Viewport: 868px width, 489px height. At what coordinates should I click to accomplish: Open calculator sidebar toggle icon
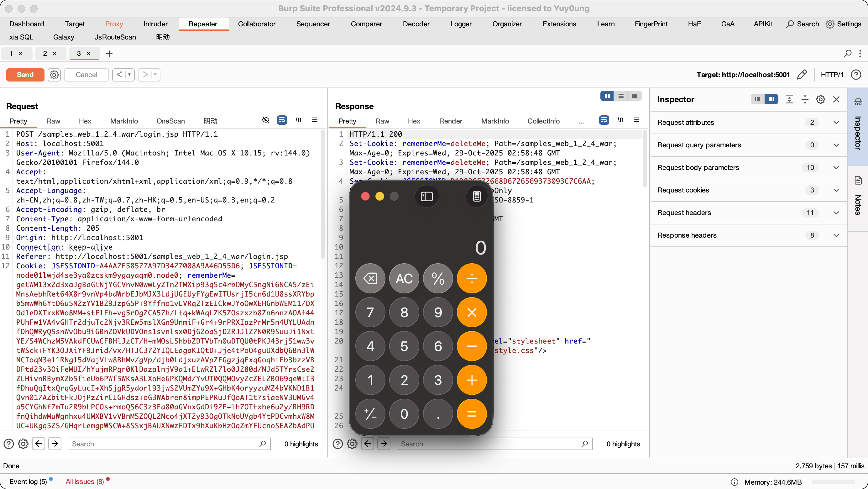point(426,197)
